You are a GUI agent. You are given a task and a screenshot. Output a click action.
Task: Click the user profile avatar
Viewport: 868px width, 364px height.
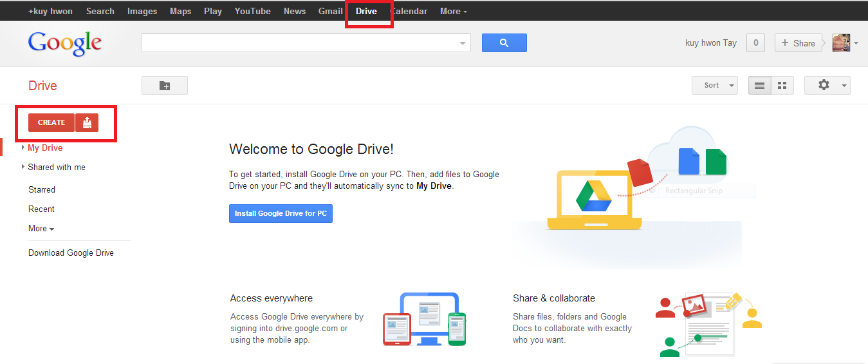[841, 43]
